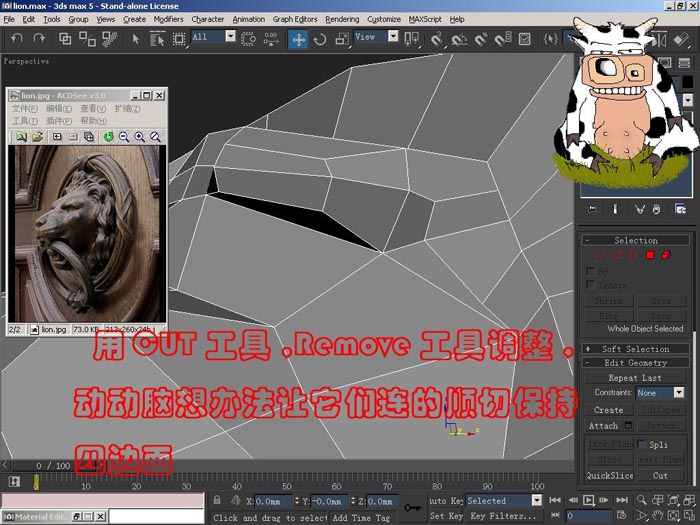Open the modifier list dropdown arrow

tap(688, 100)
